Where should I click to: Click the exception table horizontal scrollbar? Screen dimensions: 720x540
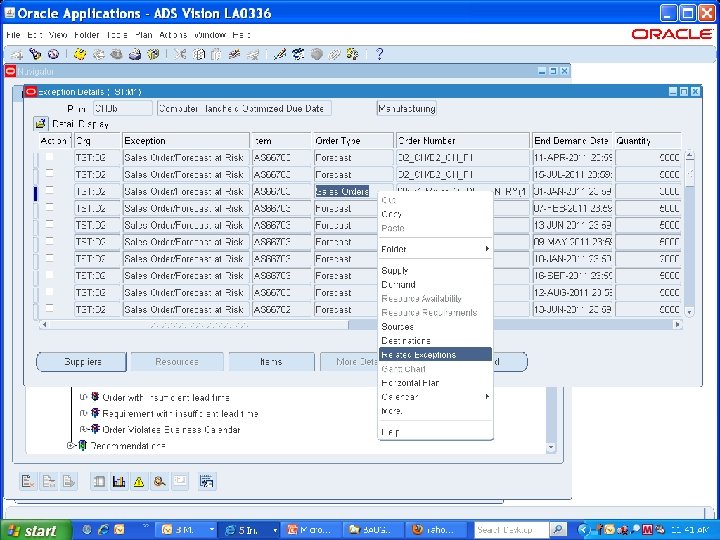(360, 325)
